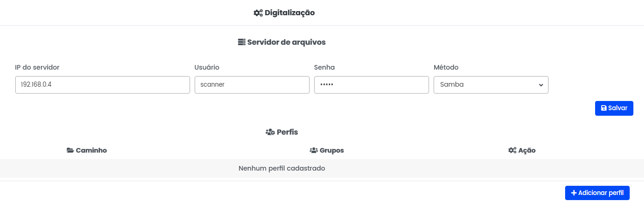Click the Ação column header
Screen dimensions: 644x207
pyautogui.click(x=526, y=150)
